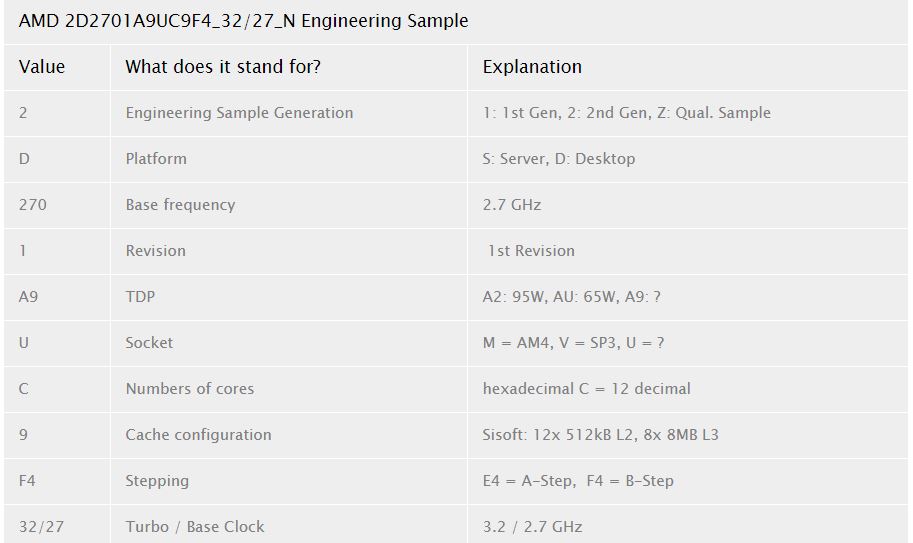This screenshot has width=913, height=543.
Task: Select the 'Platform' cell
Action: click(x=156, y=159)
